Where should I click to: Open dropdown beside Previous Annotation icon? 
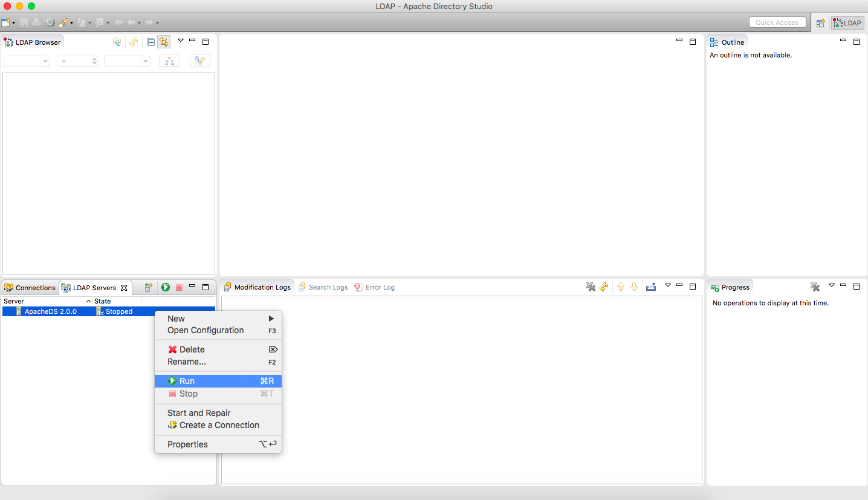[108, 23]
